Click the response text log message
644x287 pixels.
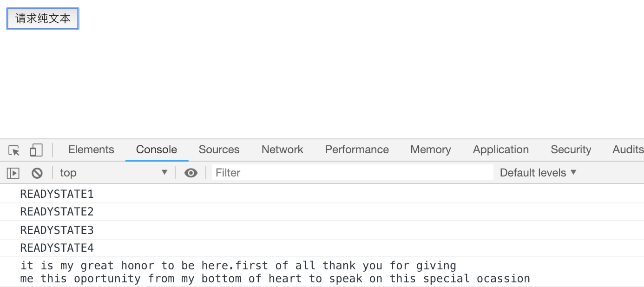point(275,272)
